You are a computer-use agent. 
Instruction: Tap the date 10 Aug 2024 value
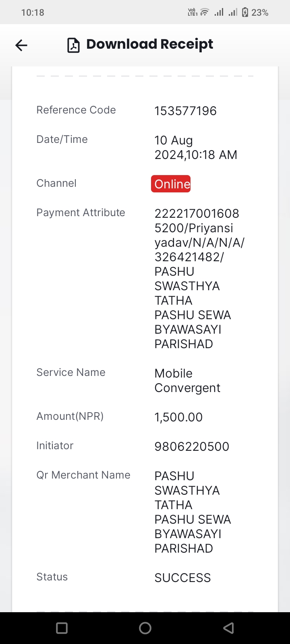click(x=196, y=147)
